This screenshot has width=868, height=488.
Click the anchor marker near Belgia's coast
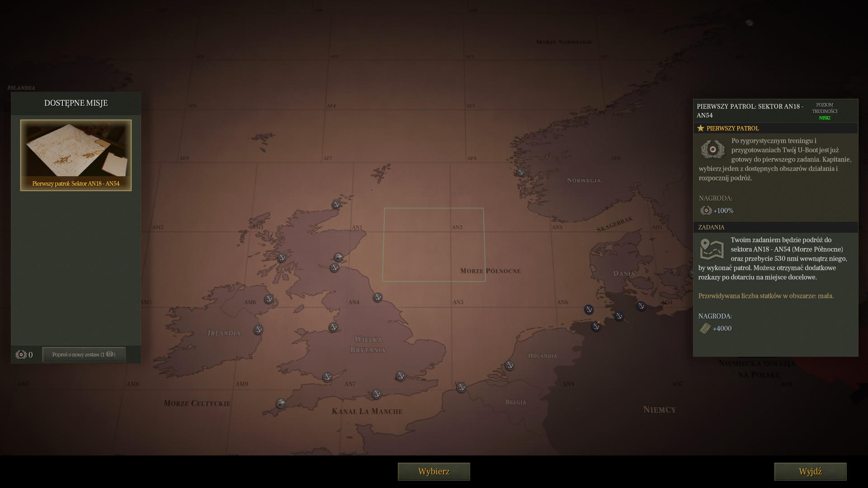[461, 387]
